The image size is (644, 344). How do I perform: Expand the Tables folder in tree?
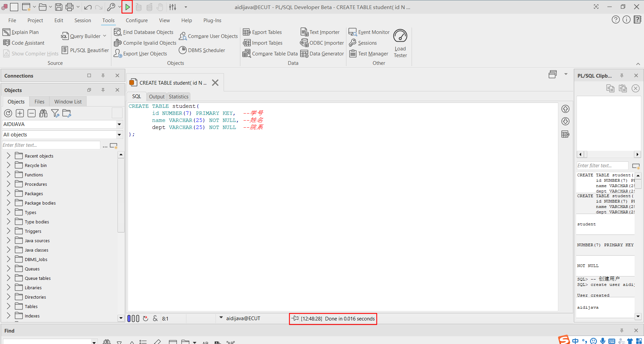(x=9, y=306)
